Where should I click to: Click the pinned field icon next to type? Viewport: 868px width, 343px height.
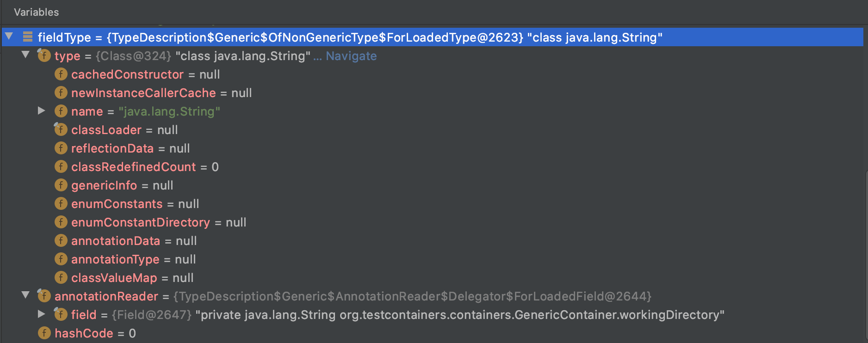click(43, 55)
